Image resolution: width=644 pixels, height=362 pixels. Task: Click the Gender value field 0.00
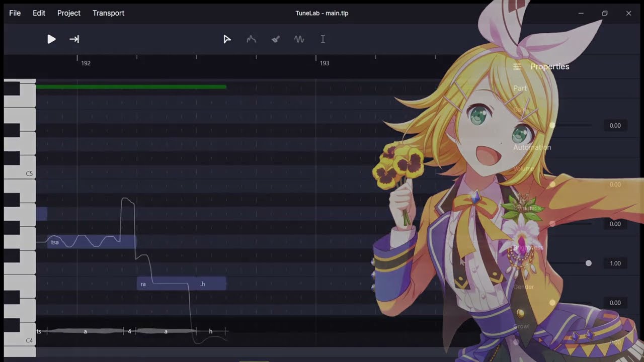(x=615, y=303)
